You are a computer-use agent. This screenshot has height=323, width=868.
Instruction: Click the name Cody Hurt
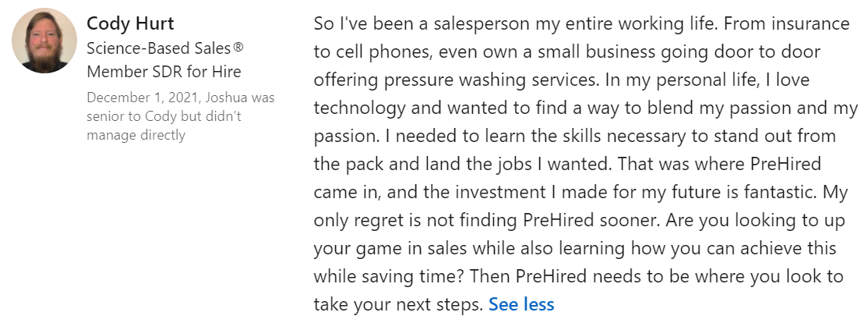click(x=130, y=22)
